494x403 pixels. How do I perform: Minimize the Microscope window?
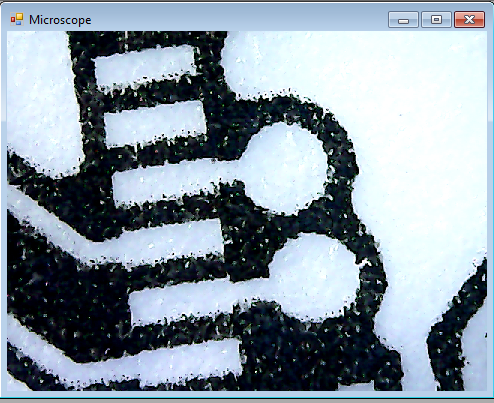pyautogui.click(x=403, y=19)
